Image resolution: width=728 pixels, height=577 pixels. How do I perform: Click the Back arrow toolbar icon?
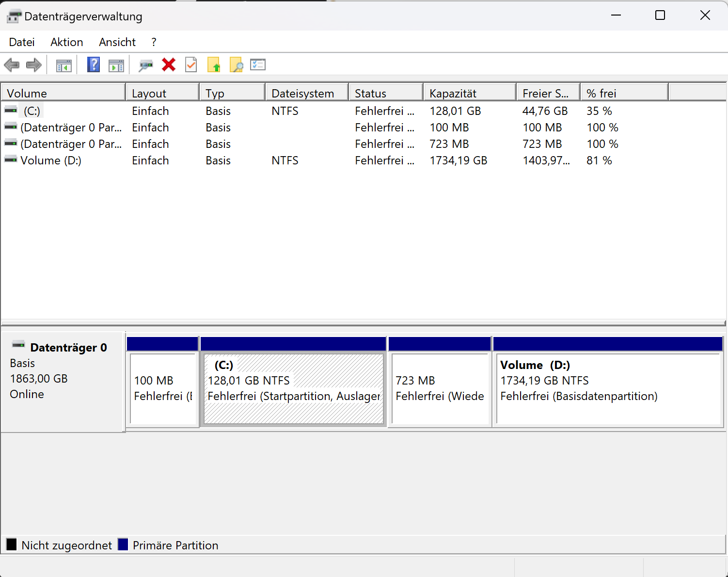click(12, 65)
